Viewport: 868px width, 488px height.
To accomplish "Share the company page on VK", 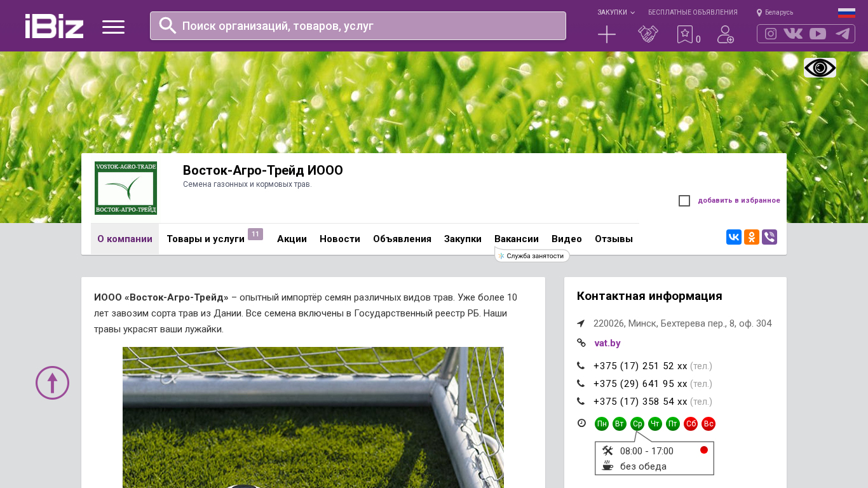I will (x=734, y=237).
